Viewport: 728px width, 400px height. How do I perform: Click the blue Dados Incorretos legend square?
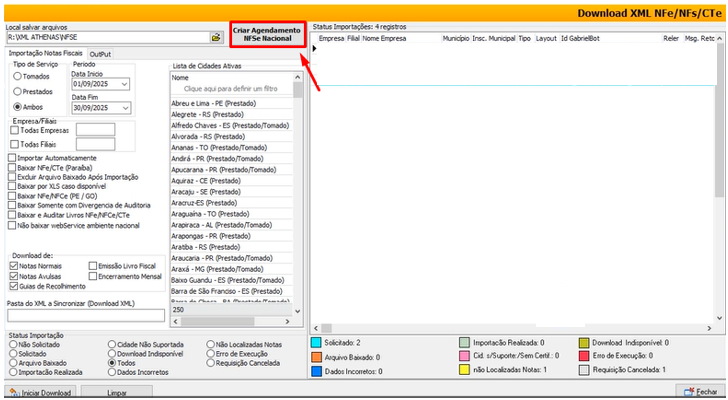click(x=317, y=371)
